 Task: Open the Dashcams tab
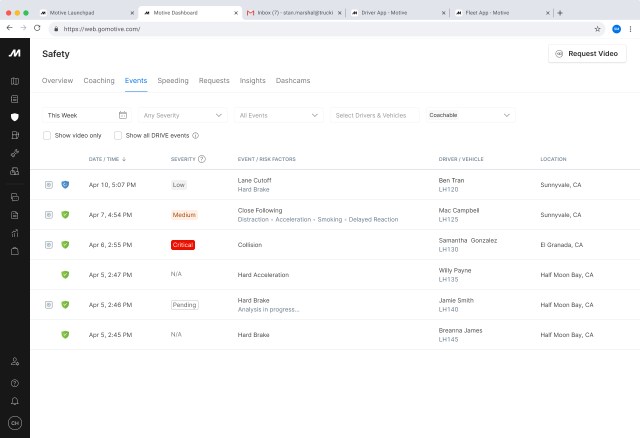(293, 80)
